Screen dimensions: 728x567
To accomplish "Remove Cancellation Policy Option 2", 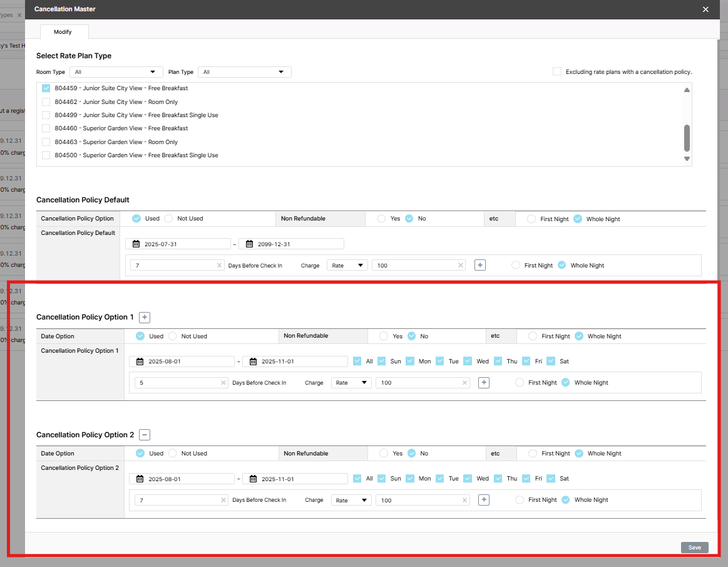I will point(144,435).
